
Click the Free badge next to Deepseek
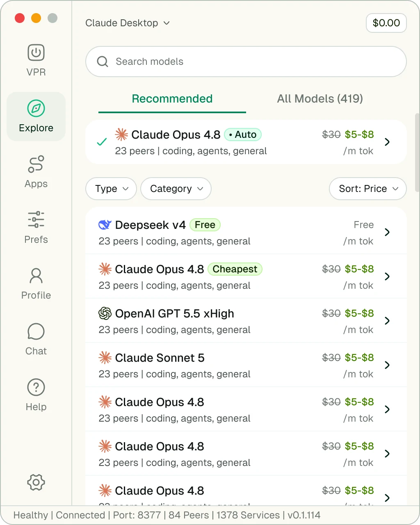tap(205, 225)
